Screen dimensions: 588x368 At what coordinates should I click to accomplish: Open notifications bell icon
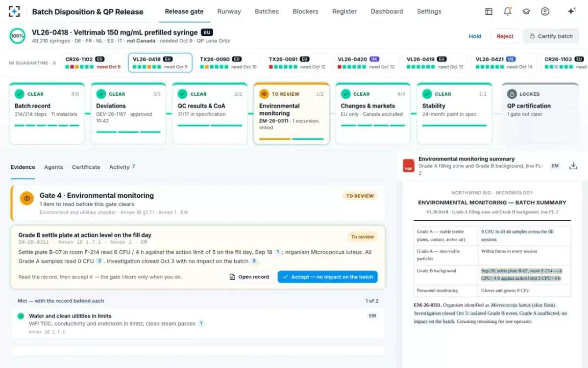coord(507,11)
